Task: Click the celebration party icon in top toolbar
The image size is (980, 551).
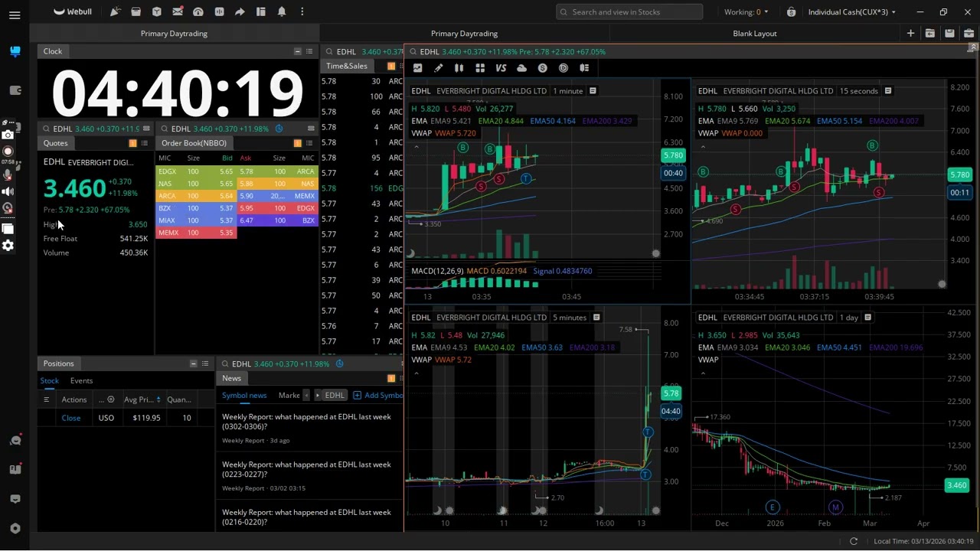Action: (x=115, y=11)
